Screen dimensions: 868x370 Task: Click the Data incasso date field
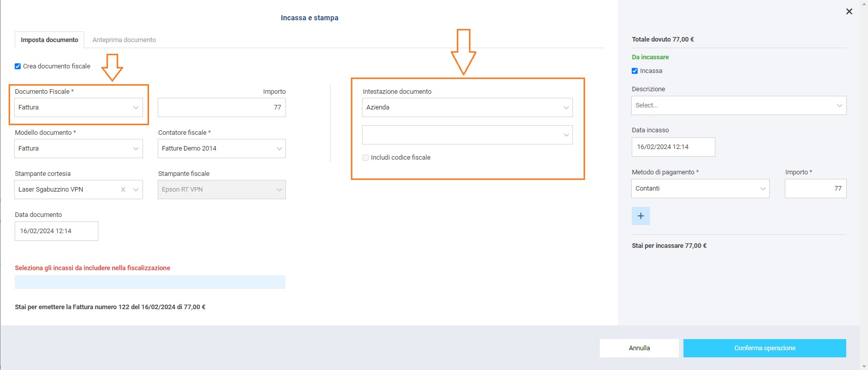673,147
